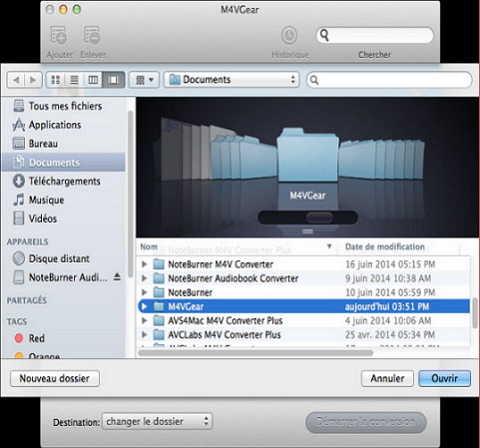
Task: Select Vidéos in sidebar
Action: pyautogui.click(x=63, y=218)
